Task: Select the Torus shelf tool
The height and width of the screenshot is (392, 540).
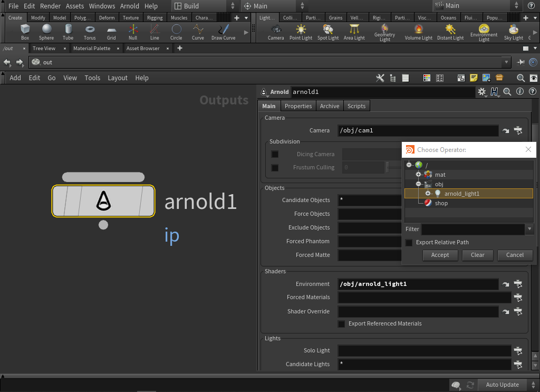Action: pyautogui.click(x=90, y=32)
